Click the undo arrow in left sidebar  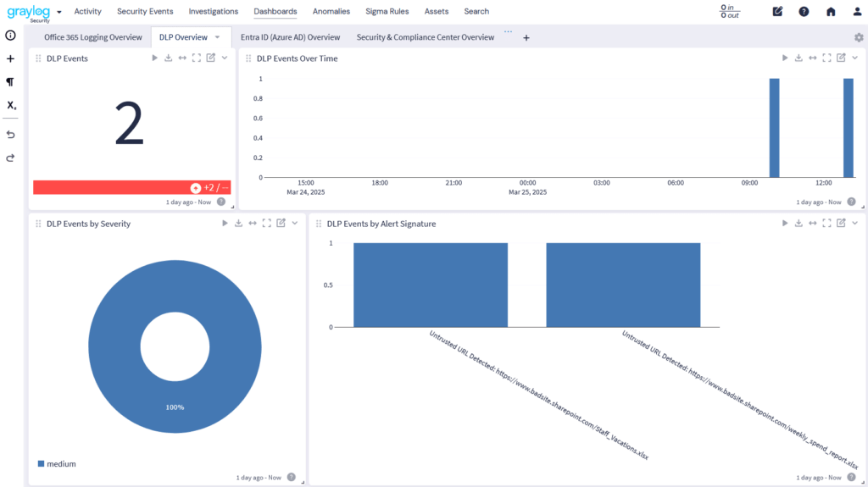(10, 134)
